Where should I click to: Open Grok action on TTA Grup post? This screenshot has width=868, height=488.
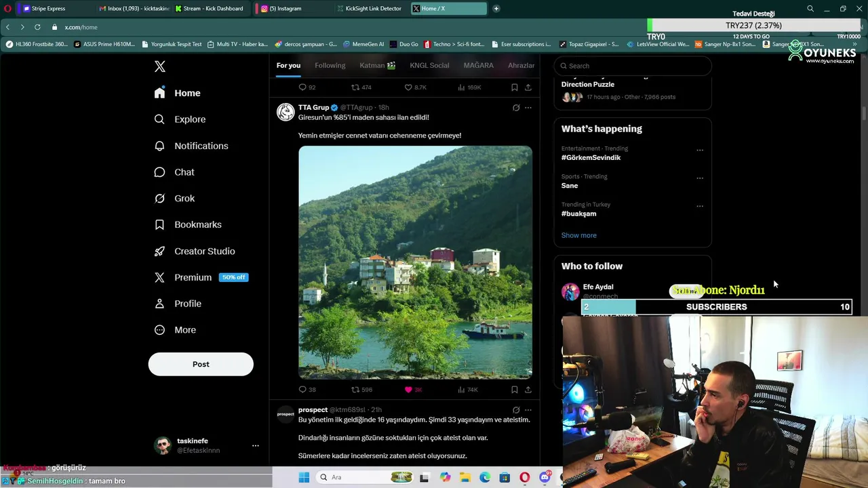pyautogui.click(x=516, y=108)
